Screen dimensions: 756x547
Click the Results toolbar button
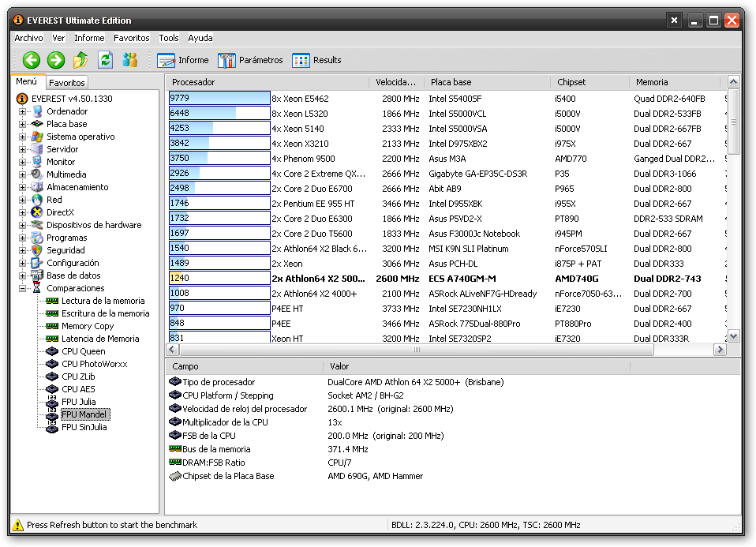coord(317,60)
